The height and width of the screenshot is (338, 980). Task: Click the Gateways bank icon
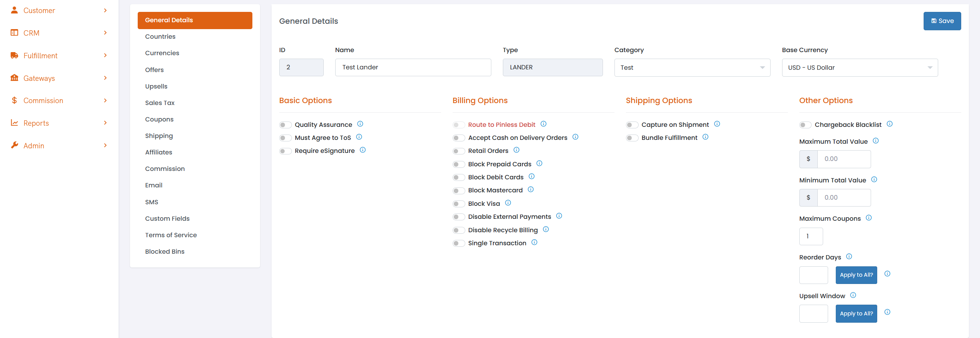15,78
